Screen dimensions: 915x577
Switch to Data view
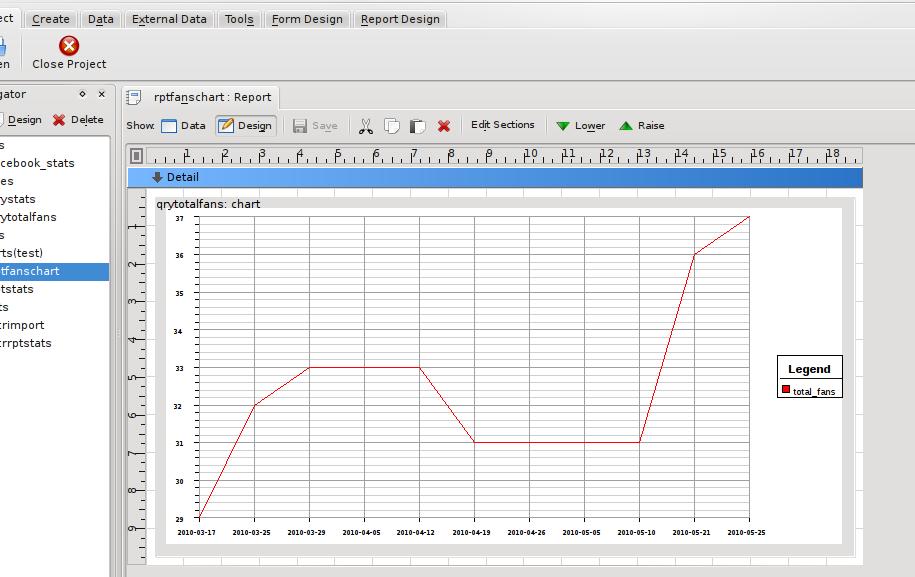pos(183,126)
